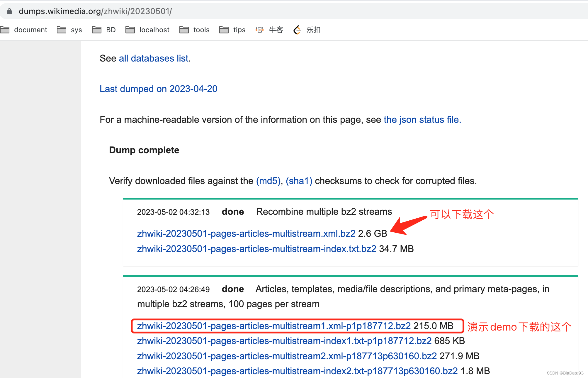Download zhwiki pages-articles-multistream.xml.bz2 2.6 GB file
The image size is (588, 378).
click(246, 234)
